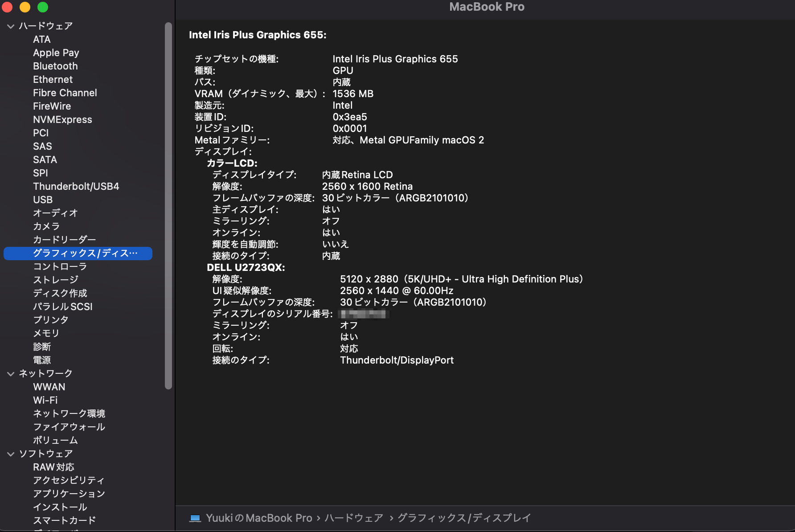Image resolution: width=795 pixels, height=532 pixels.
Task: Open ファイアウォール information
Action: pyautogui.click(x=69, y=427)
